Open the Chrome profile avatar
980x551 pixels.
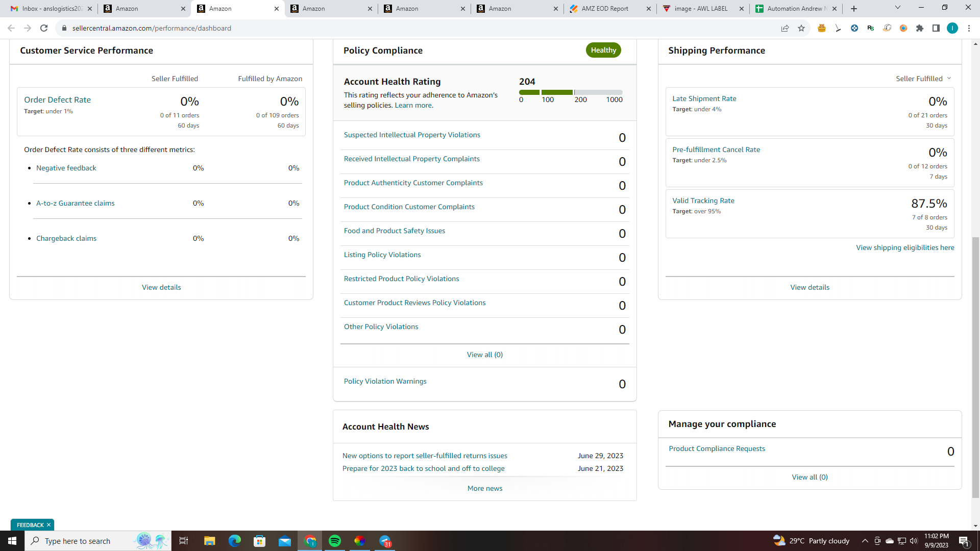click(952, 28)
